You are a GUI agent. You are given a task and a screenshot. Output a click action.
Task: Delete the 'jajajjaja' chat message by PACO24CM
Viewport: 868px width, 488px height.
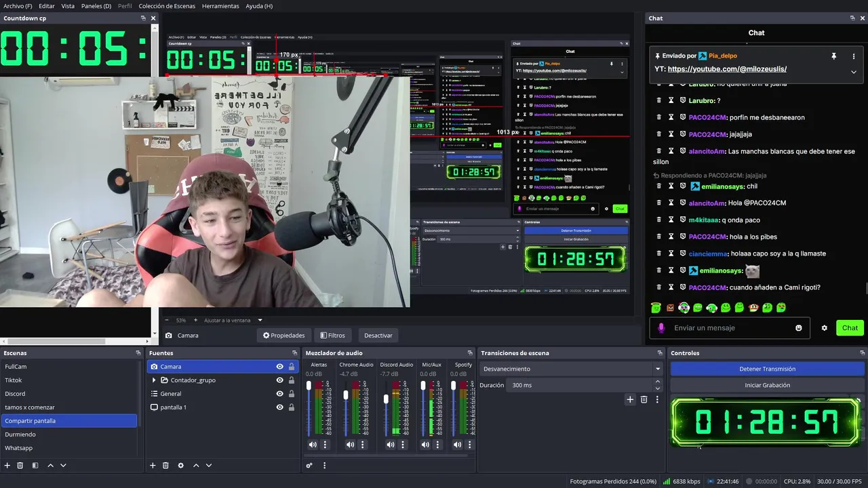(658, 134)
